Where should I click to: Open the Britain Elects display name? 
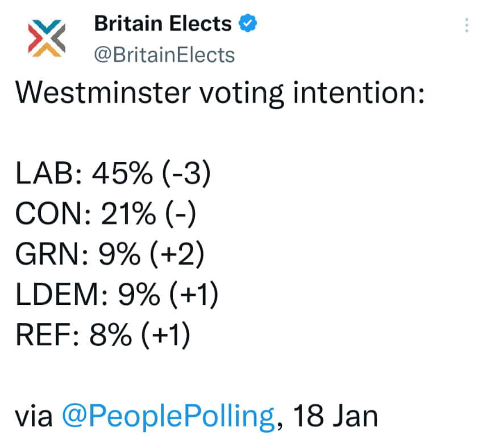(x=163, y=24)
